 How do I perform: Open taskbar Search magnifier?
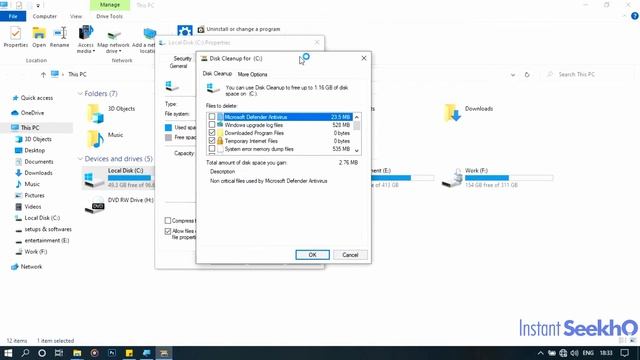(25, 353)
